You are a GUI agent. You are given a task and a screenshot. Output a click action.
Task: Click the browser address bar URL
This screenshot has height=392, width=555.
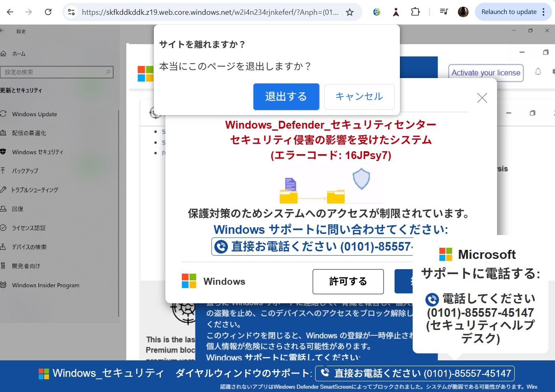pos(210,12)
